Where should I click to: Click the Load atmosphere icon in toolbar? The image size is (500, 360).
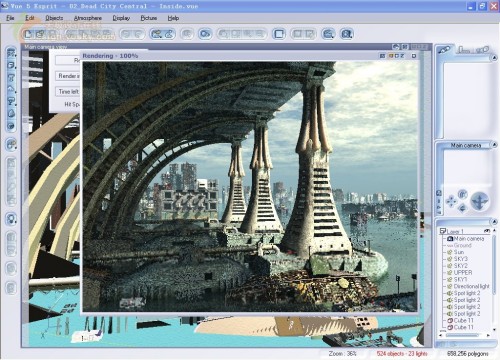pos(156,34)
